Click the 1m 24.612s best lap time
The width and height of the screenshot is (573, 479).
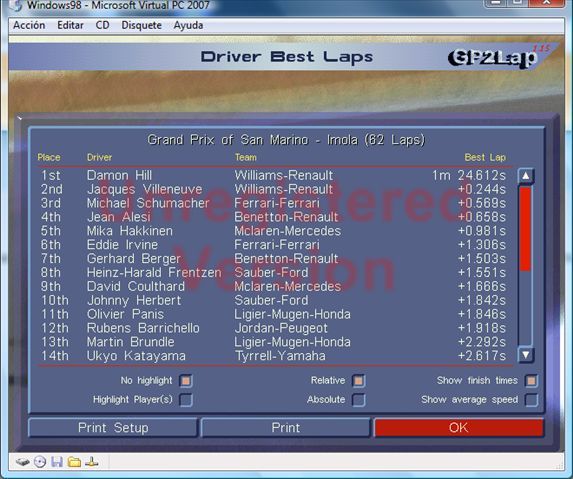(x=469, y=176)
